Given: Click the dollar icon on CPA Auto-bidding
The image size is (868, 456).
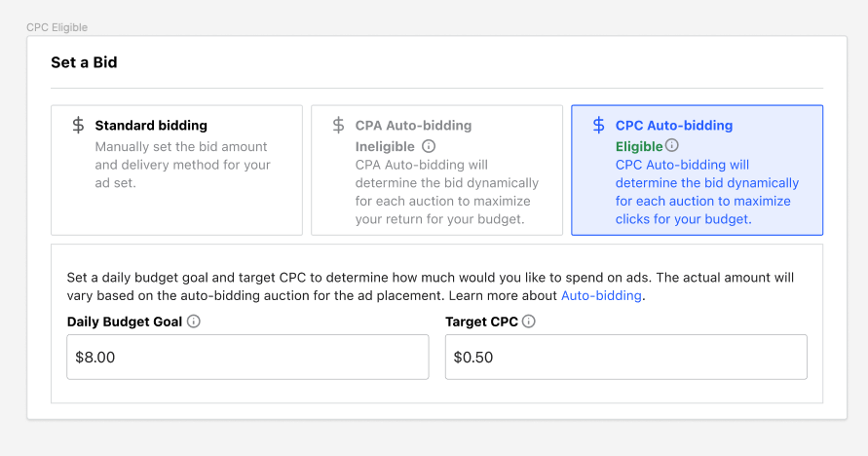Looking at the screenshot, I should pos(339,126).
